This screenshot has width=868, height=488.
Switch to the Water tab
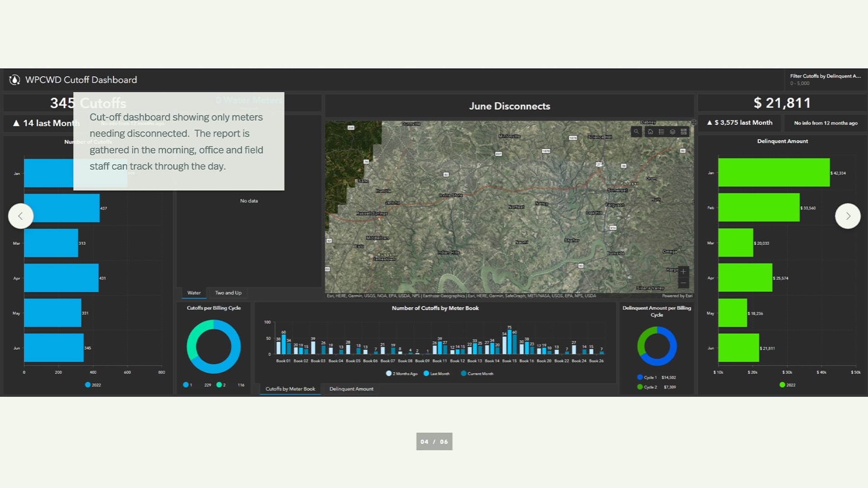tap(194, 293)
